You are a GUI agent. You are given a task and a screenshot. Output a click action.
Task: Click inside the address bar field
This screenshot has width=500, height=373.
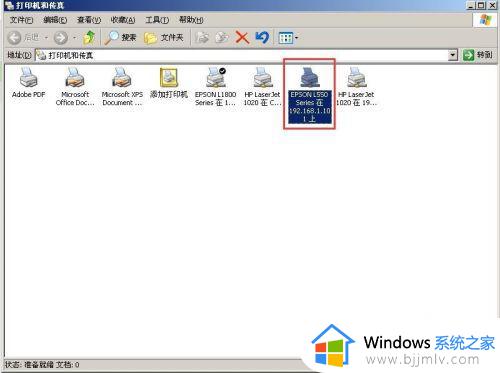242,55
